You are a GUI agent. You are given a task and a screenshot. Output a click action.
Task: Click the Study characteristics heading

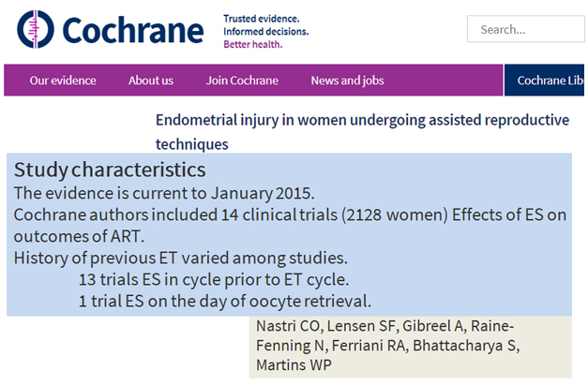point(110,170)
